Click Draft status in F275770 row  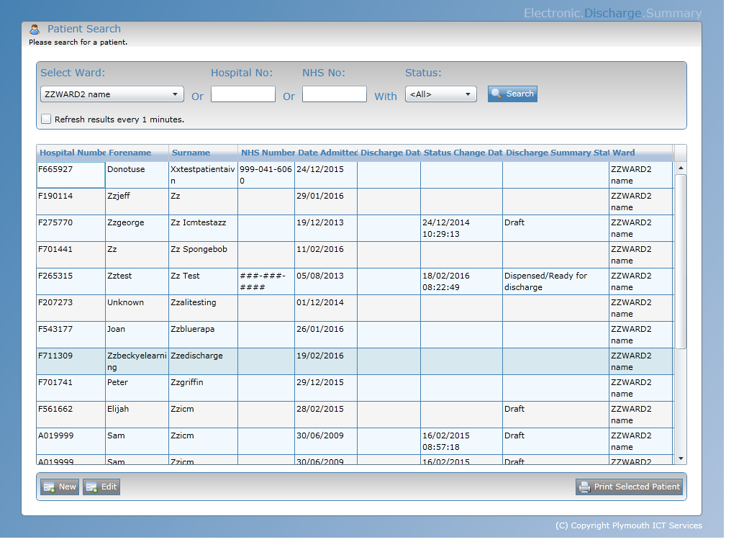click(x=514, y=222)
